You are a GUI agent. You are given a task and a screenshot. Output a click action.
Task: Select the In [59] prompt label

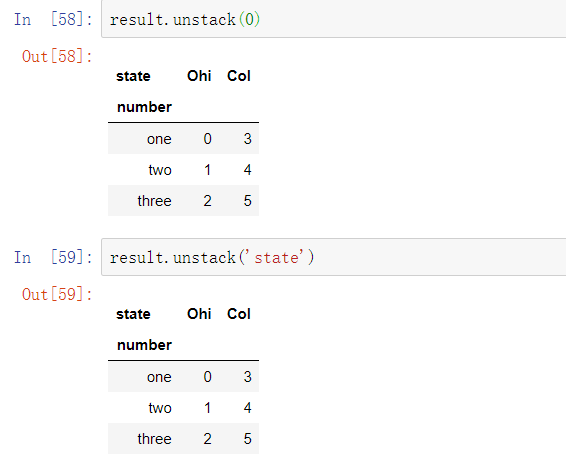pos(53,257)
